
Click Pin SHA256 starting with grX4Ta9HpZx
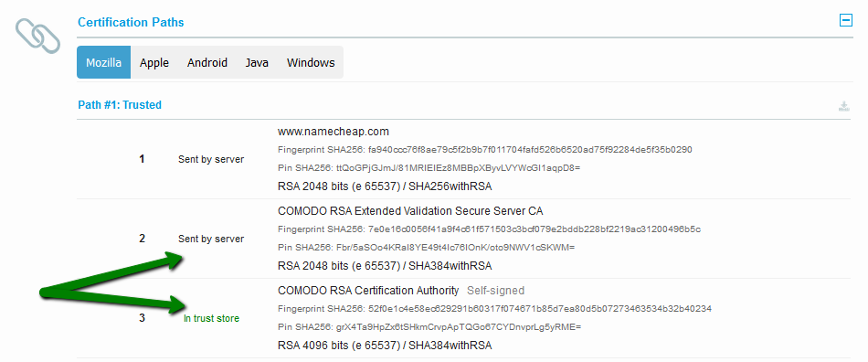click(429, 326)
